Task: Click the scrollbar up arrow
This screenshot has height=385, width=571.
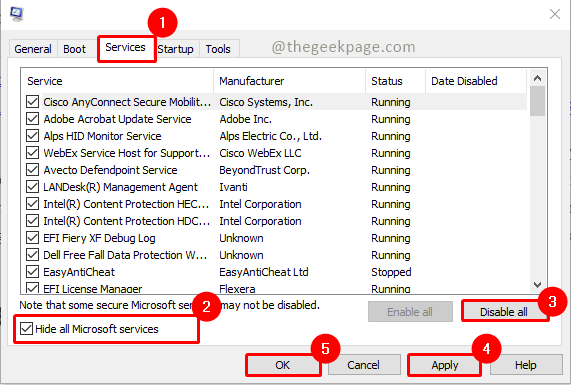Action: click(x=537, y=78)
